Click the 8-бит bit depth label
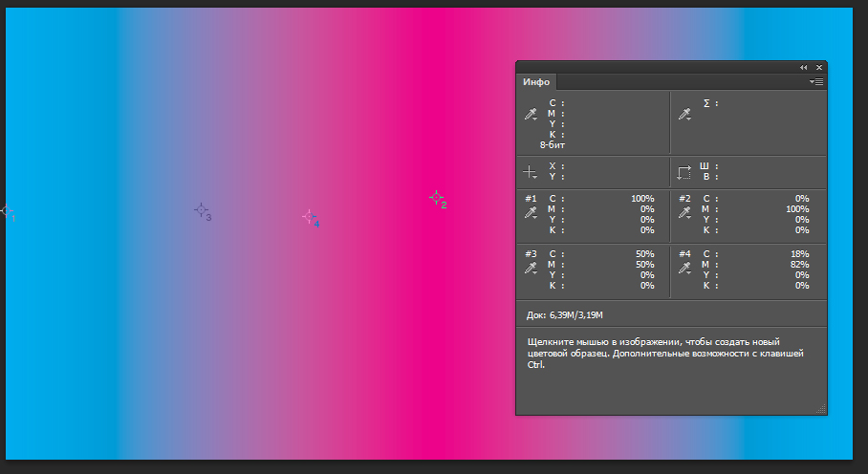 click(553, 145)
